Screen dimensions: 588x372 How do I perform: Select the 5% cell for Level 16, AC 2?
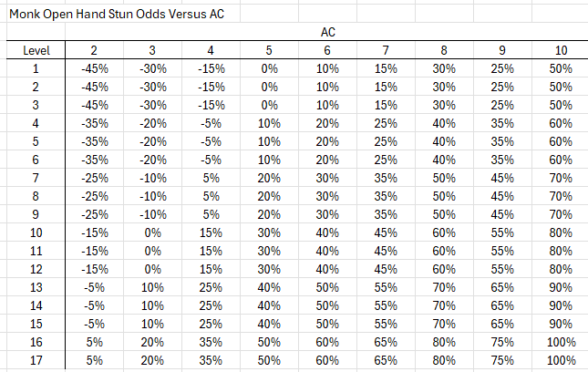94,342
